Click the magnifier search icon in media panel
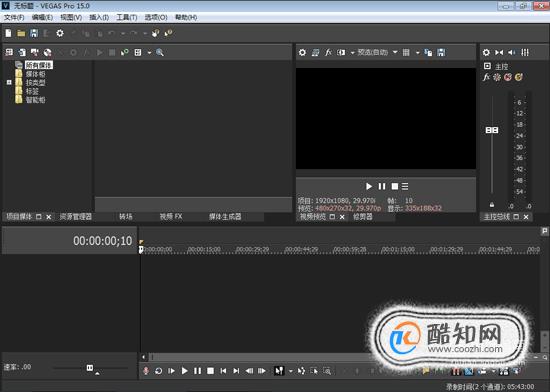Screen dimensions: 550x392 coord(160,53)
